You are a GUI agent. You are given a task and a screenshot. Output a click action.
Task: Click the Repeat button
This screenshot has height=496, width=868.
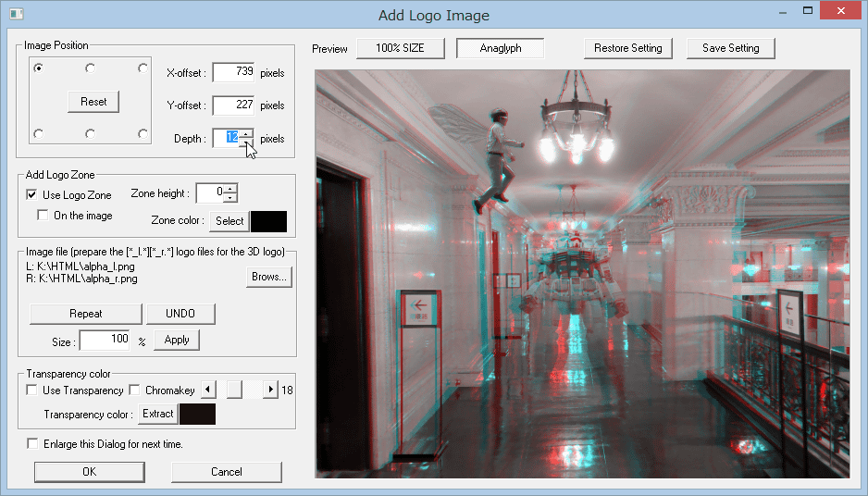86,314
